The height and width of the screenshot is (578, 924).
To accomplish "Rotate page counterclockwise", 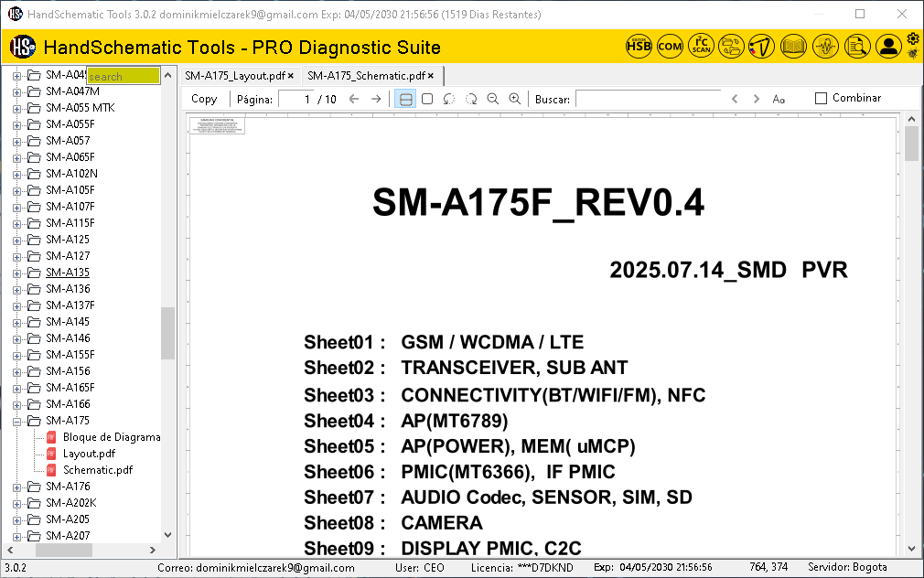I will pos(449,99).
